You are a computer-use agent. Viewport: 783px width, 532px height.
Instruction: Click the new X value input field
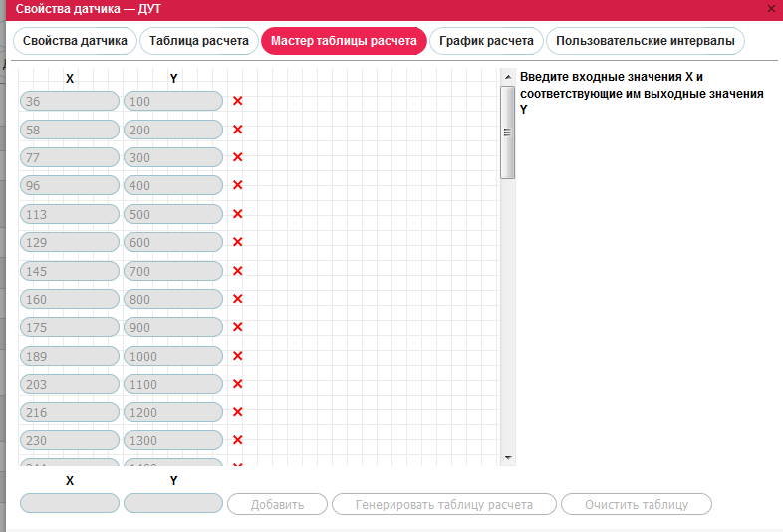(x=70, y=504)
